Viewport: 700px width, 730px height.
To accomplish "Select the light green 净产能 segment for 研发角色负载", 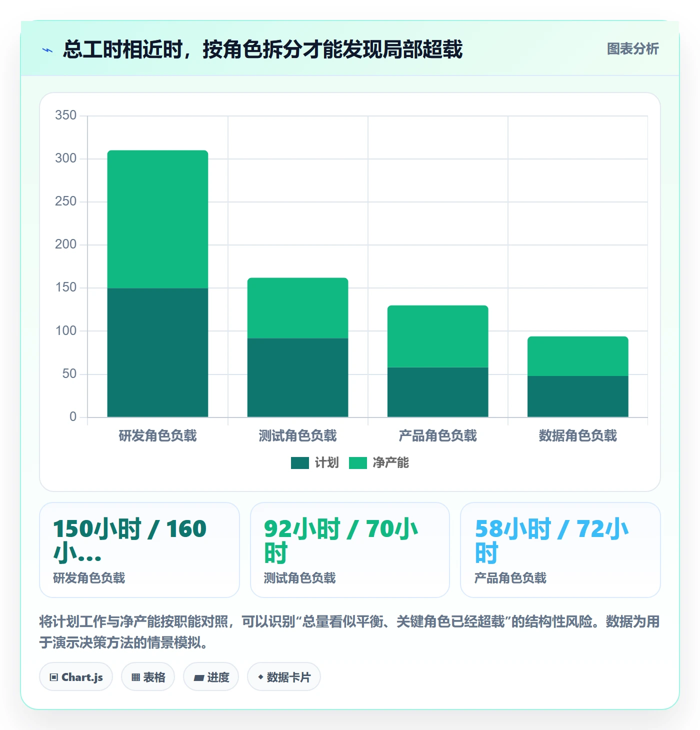I will (157, 219).
